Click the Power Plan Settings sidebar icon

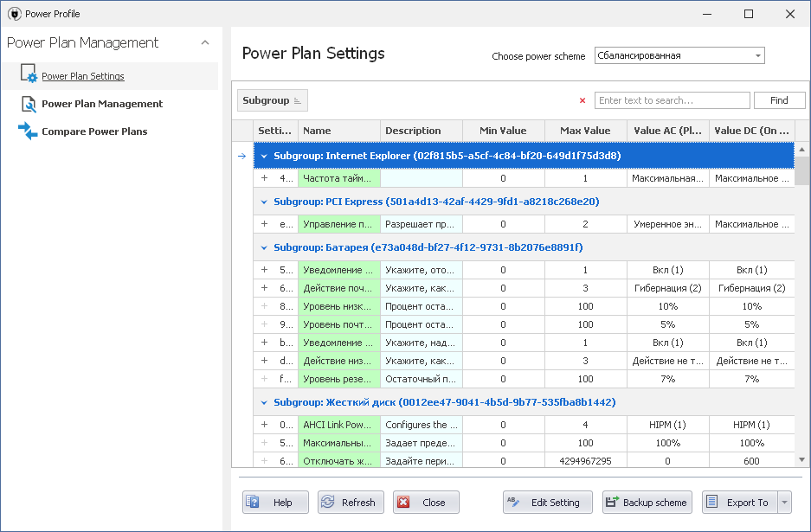click(x=29, y=74)
